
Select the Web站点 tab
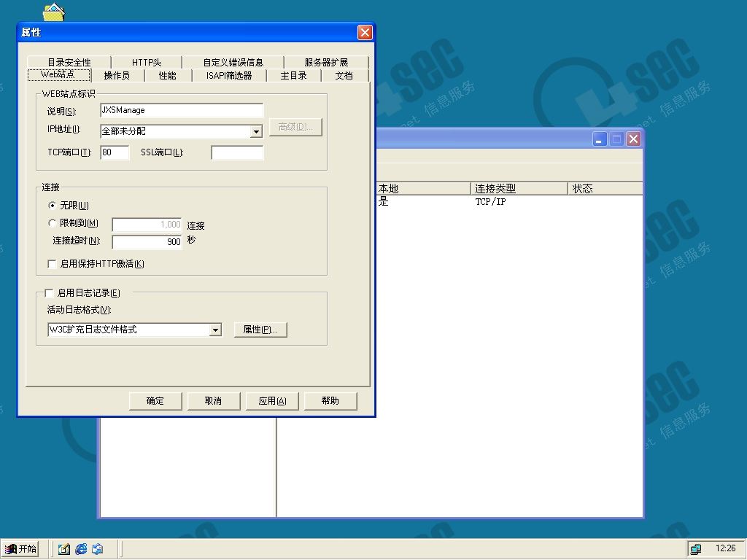58,75
